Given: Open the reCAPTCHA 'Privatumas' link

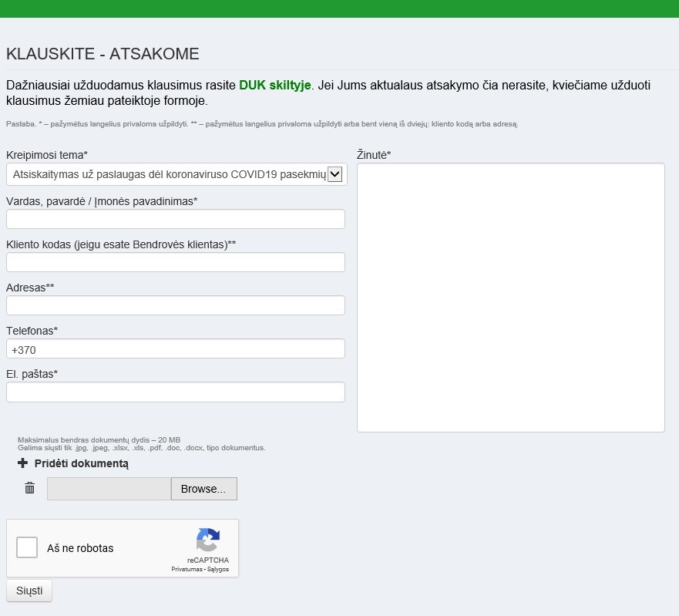Looking at the screenshot, I should click(x=187, y=570).
